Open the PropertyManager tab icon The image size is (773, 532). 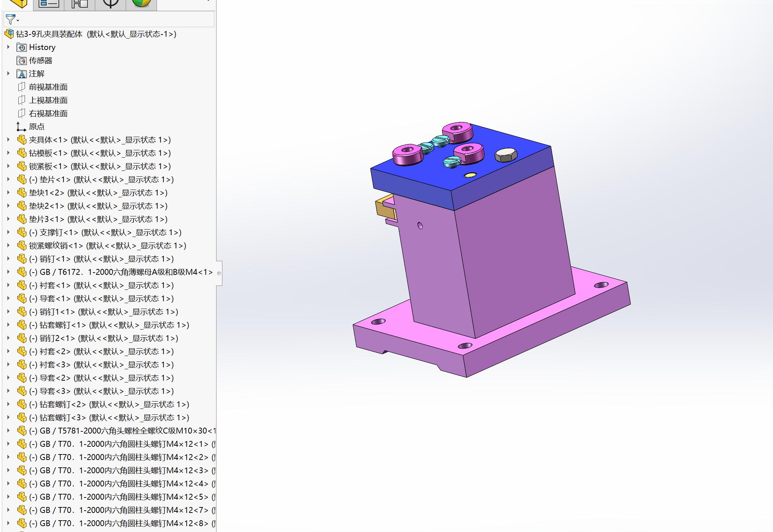48,4
